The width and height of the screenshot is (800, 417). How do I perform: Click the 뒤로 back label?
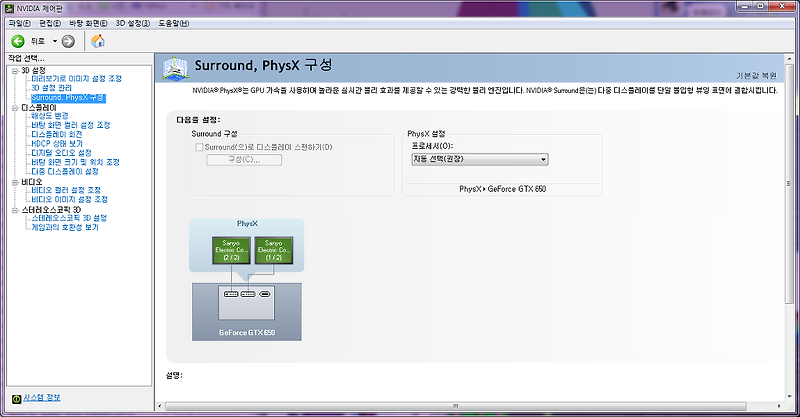pos(38,41)
